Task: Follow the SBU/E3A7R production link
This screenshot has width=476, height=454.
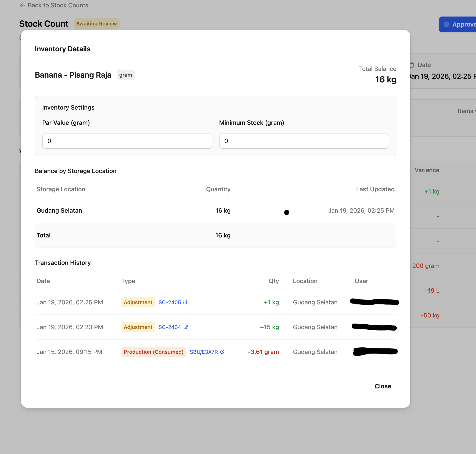Action: (204, 352)
